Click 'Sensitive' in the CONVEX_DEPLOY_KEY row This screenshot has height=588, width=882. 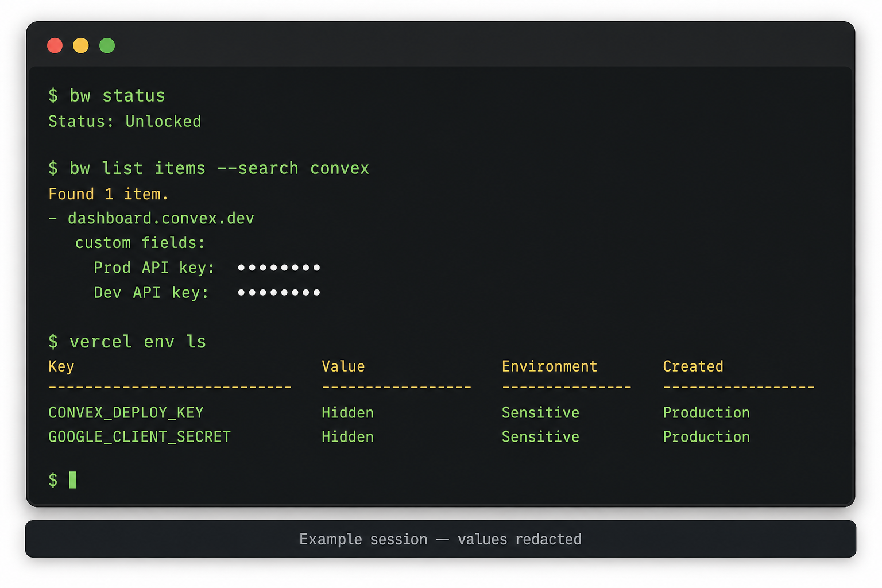[x=540, y=413]
